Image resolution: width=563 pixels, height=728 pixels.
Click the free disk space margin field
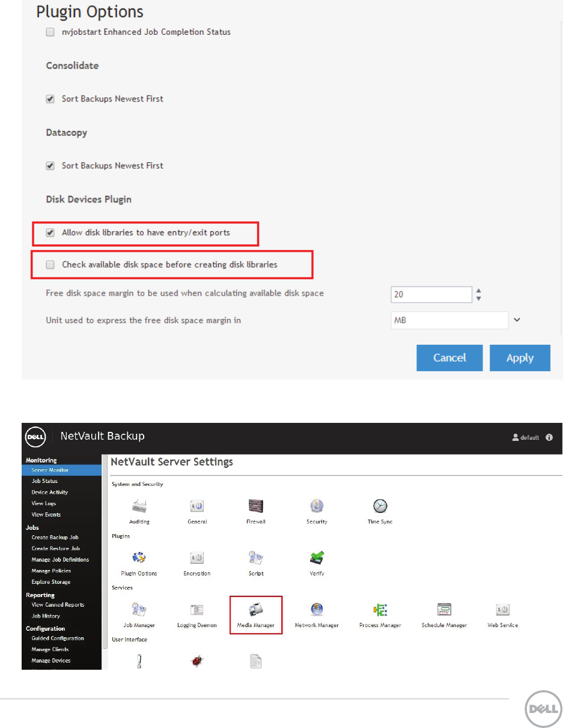[x=431, y=294]
